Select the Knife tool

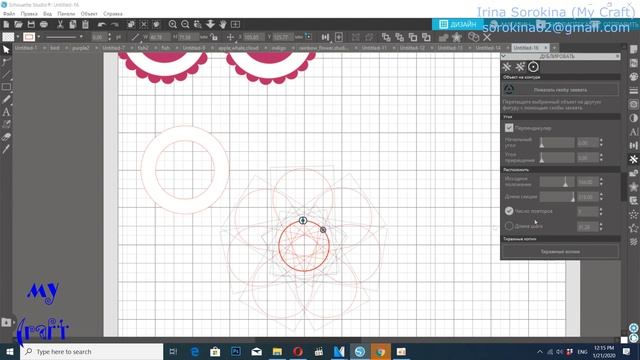click(x=6, y=149)
